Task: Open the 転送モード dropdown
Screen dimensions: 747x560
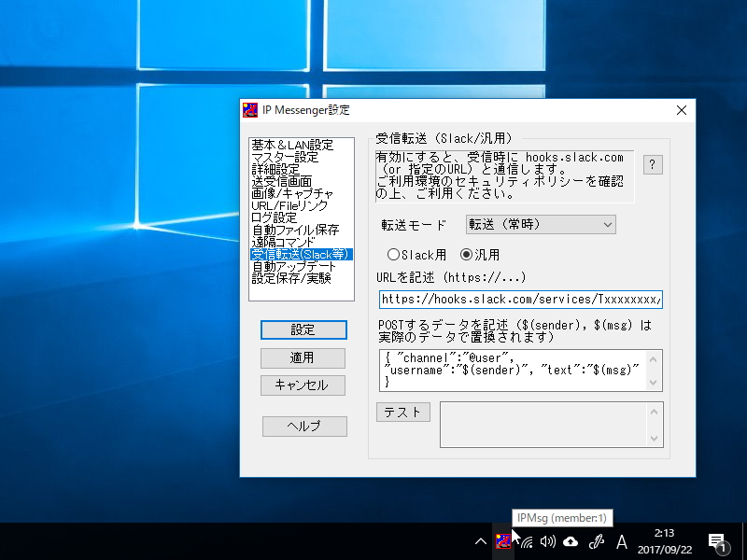Action: [541, 225]
